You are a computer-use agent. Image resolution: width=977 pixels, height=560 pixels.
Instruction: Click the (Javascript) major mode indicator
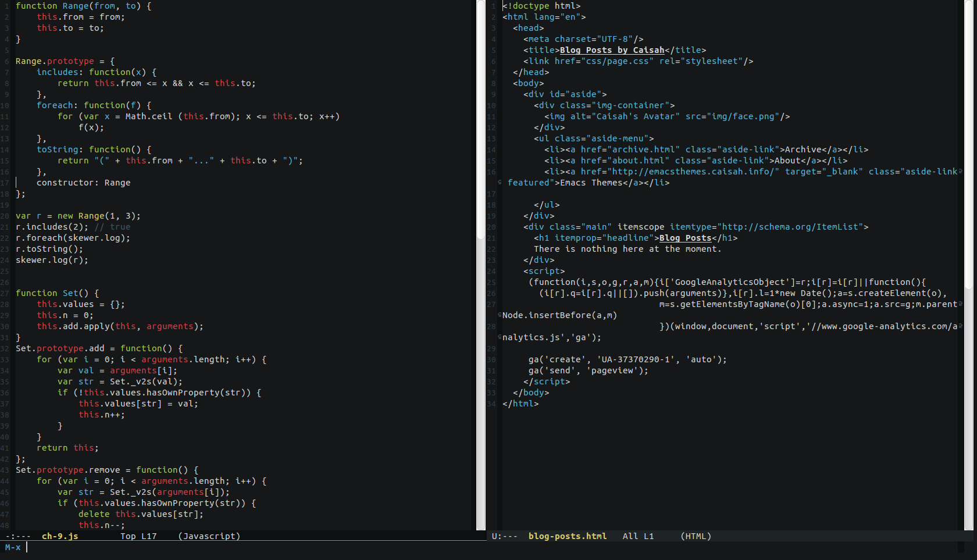click(209, 536)
